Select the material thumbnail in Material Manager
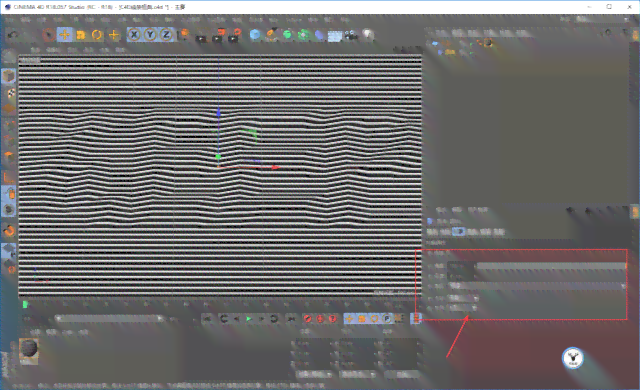The image size is (640, 390). pyautogui.click(x=29, y=348)
